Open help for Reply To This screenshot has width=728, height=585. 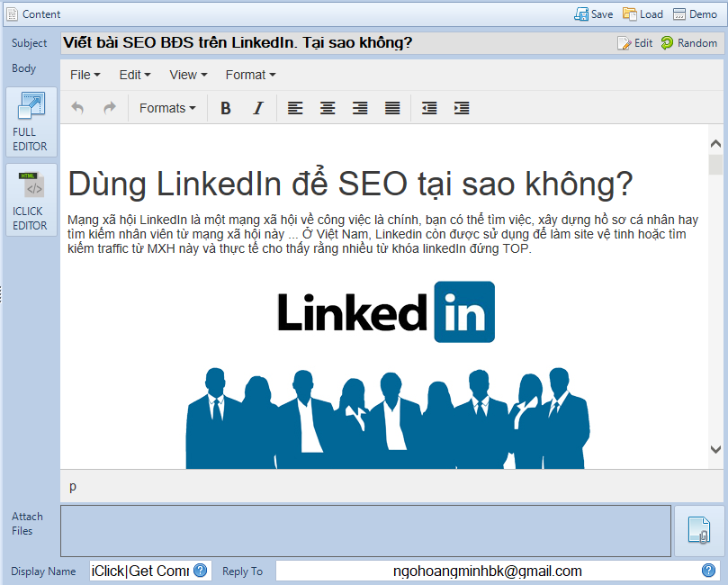tap(708, 570)
